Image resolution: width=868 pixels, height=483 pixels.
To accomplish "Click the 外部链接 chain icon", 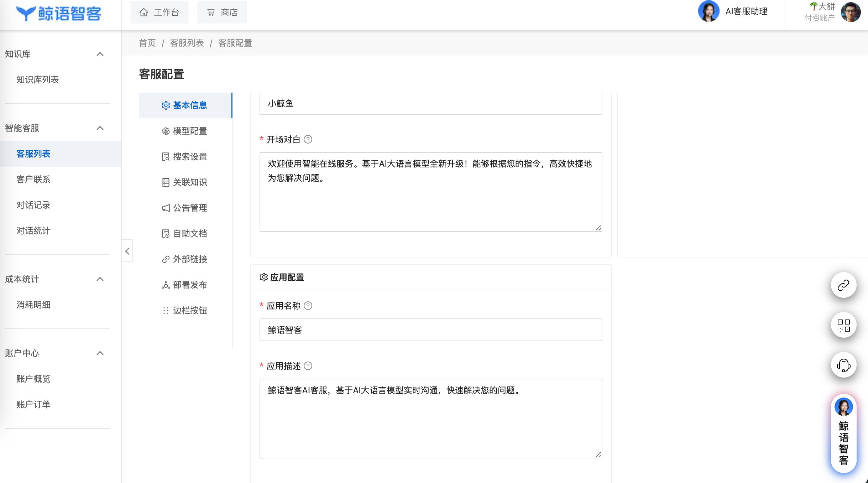I will [166, 259].
